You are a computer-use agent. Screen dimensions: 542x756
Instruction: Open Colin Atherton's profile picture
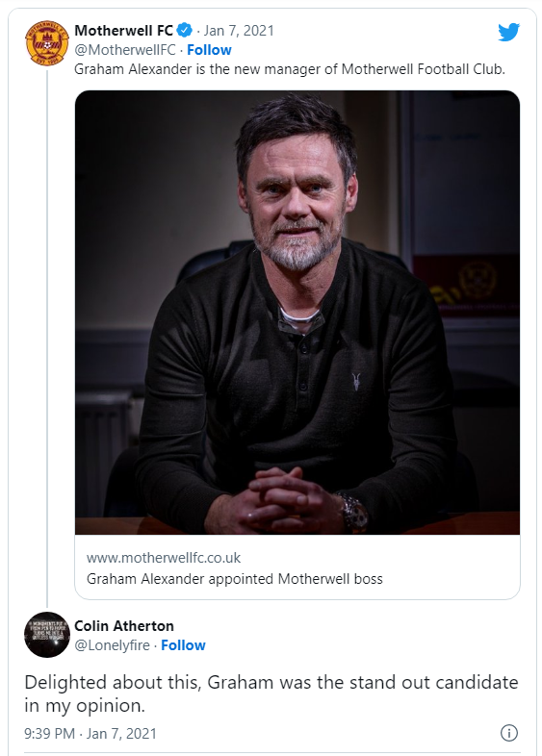click(47, 635)
